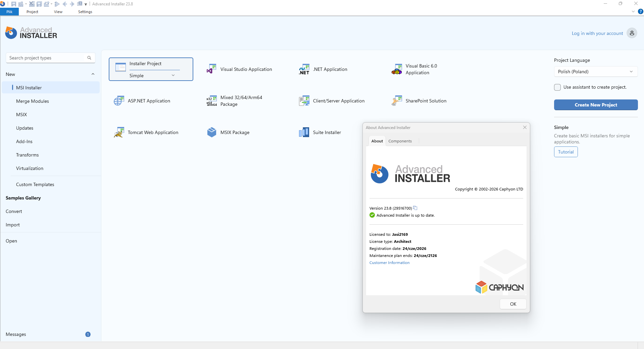
Task: Switch to the Project ribbon tab
Action: tap(32, 12)
